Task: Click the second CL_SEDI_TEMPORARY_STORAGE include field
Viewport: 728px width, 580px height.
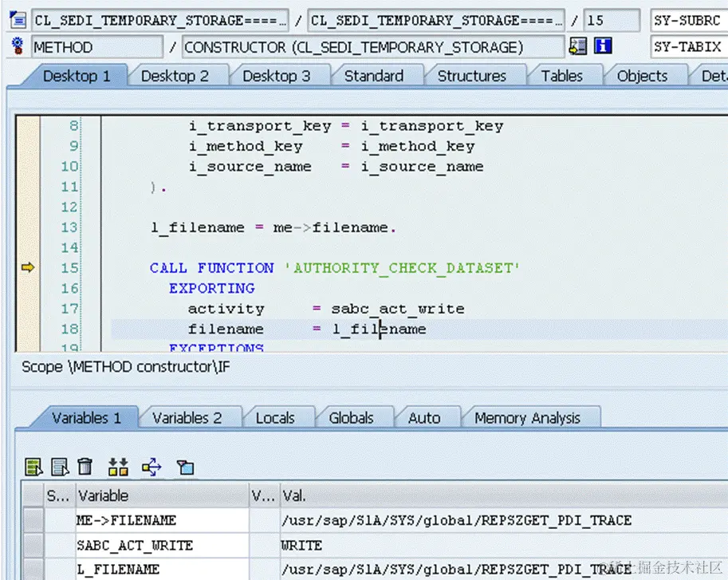Action: (x=436, y=21)
